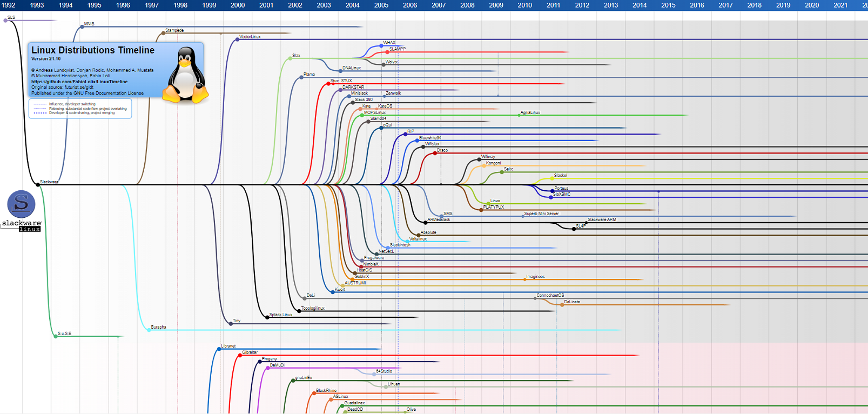Click the Slamd64 label
The height and width of the screenshot is (414, 868).
click(x=378, y=119)
